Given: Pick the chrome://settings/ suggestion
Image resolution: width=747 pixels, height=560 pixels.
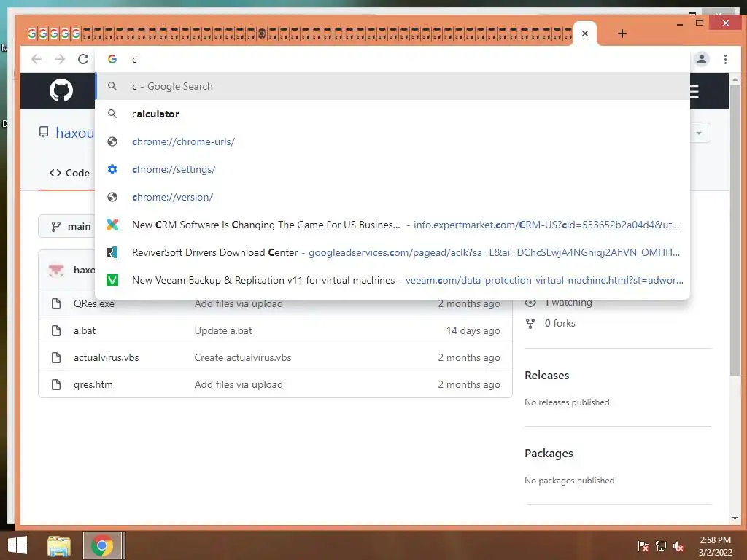Looking at the screenshot, I should click(x=392, y=169).
